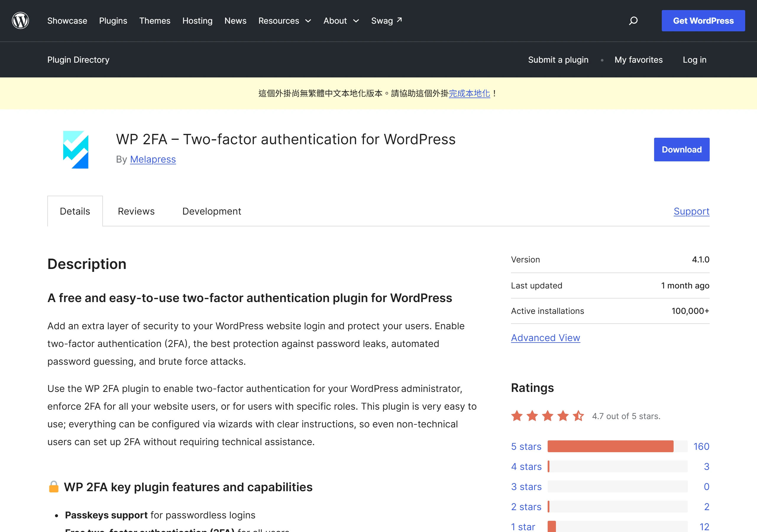Click the 0 count beside 3 stars
This screenshot has height=532, width=757.
(x=706, y=486)
